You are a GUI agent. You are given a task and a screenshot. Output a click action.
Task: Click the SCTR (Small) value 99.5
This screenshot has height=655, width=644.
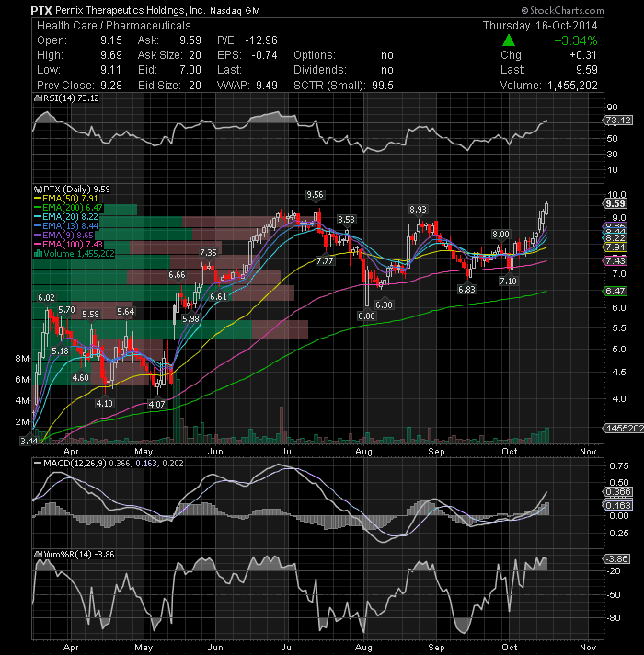point(383,86)
